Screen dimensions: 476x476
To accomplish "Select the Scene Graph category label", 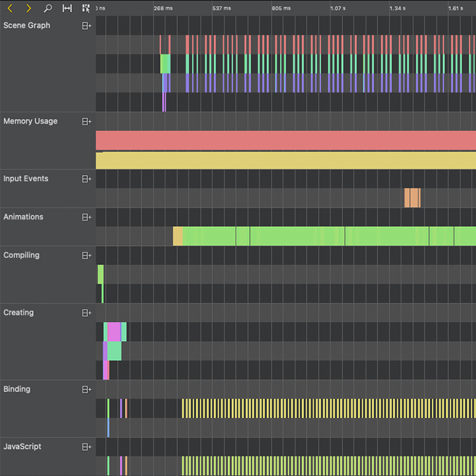I will click(x=27, y=26).
